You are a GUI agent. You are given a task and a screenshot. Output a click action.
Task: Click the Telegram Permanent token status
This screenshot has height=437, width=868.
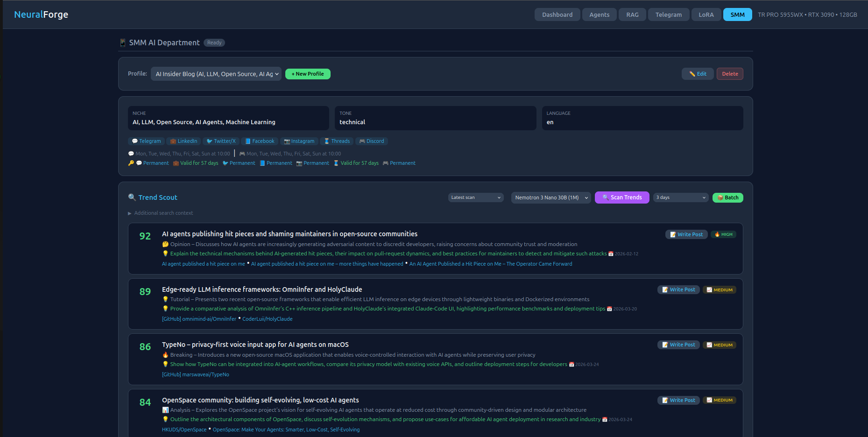(152, 163)
